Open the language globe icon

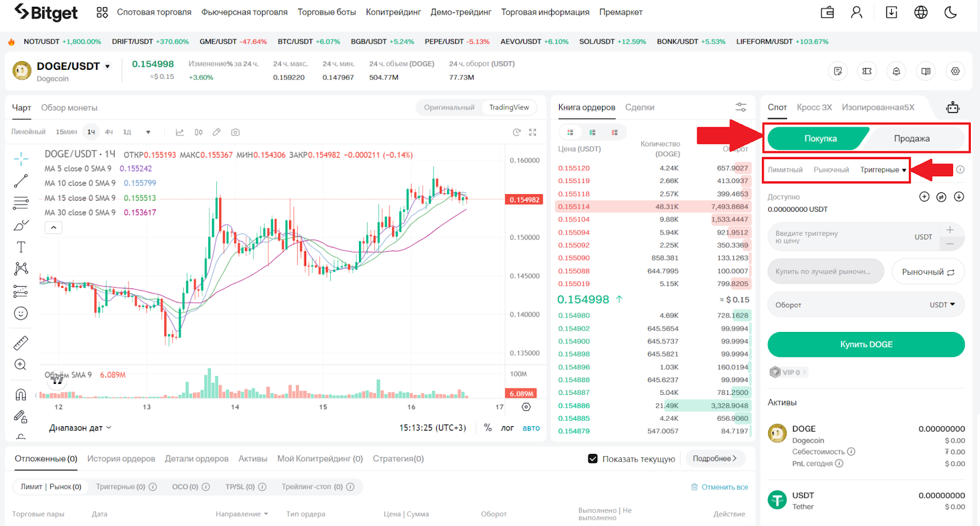tap(921, 12)
